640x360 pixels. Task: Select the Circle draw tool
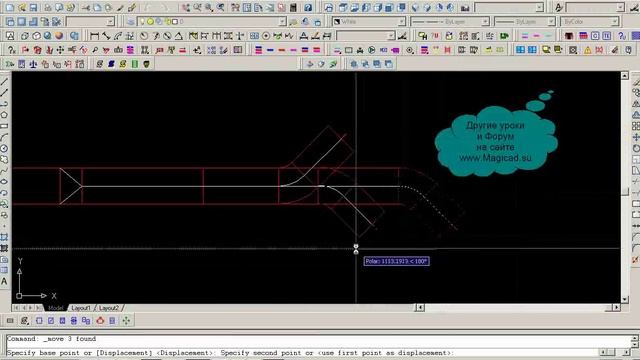pos(4,149)
